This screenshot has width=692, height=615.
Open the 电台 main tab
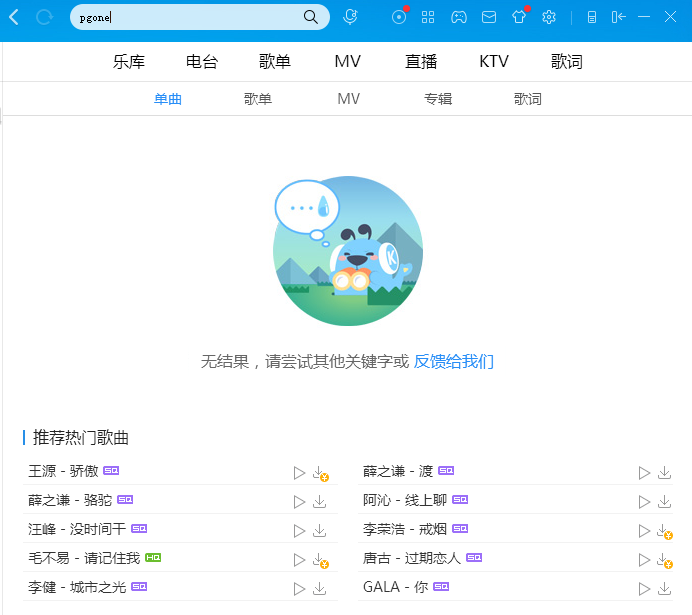coord(202,61)
